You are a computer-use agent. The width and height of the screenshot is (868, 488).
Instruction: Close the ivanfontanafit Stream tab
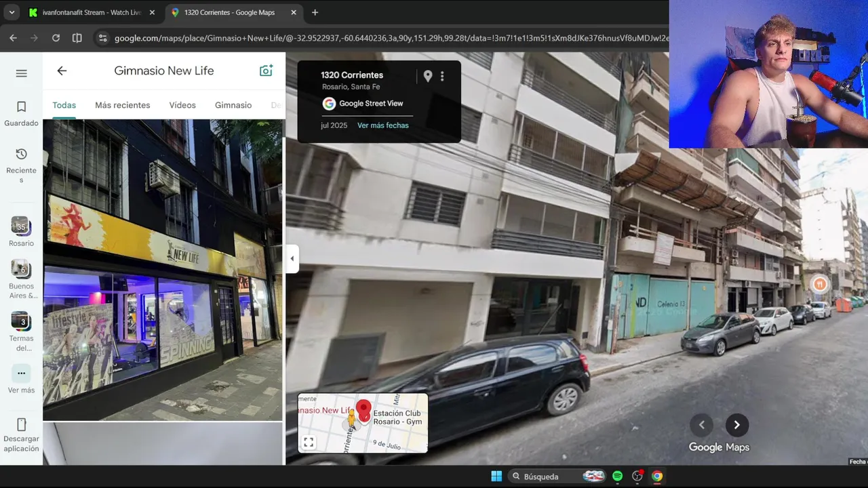(x=152, y=12)
